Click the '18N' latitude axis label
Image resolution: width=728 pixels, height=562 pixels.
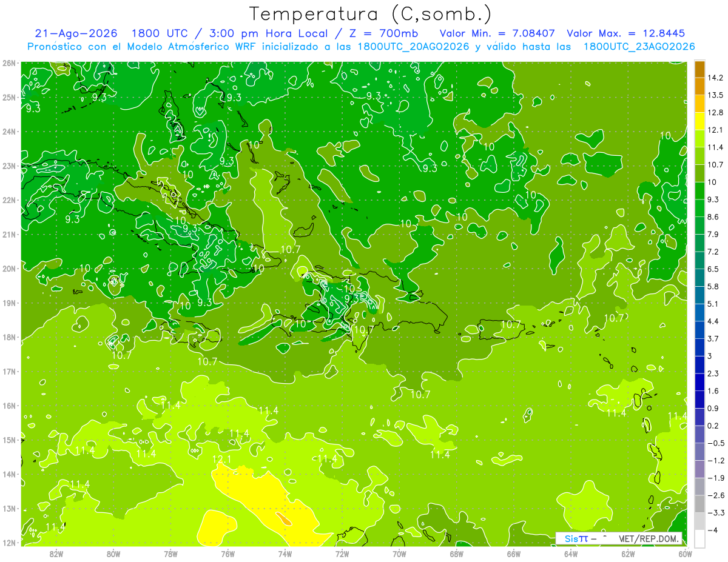[9, 337]
